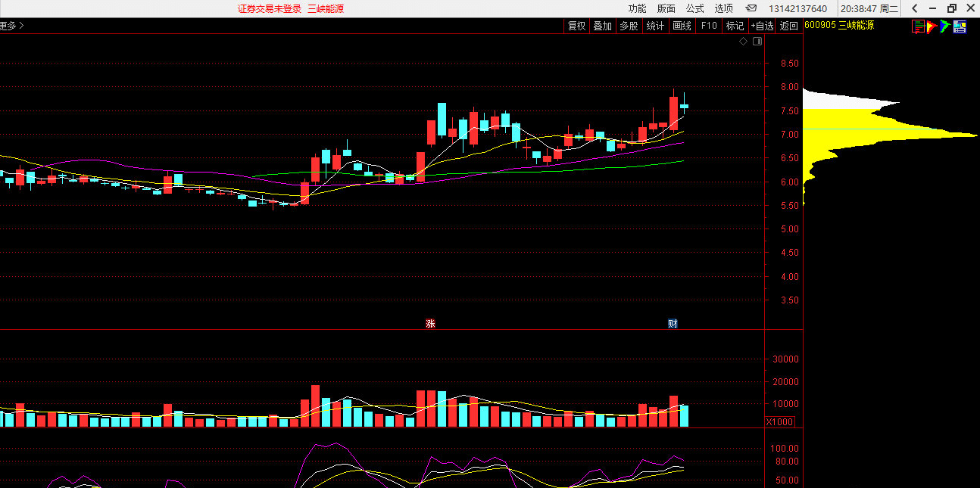Click the clock display 20:38:47 周二
This screenshot has height=488, width=980.
(869, 9)
